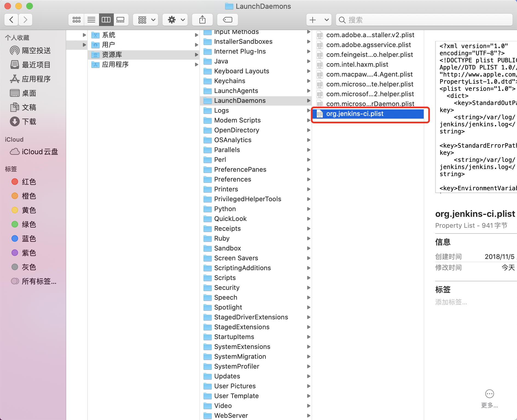Click the plist XML preview thumbnail
This screenshot has width=517, height=420.
coord(476,117)
